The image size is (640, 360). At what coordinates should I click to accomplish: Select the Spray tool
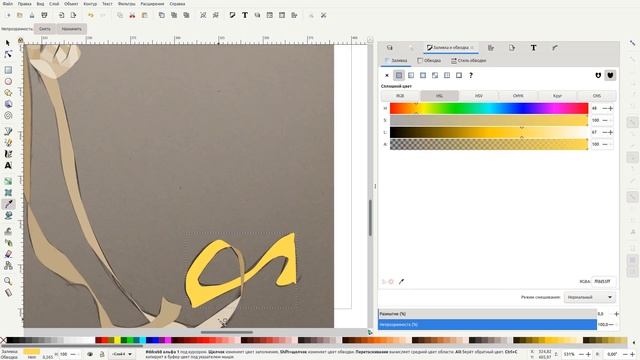[x=8, y=242]
